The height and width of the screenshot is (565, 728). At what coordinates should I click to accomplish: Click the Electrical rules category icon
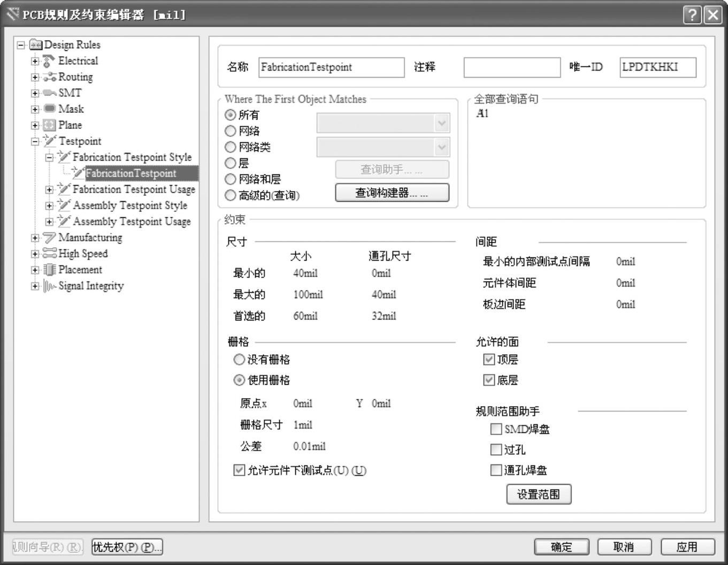tap(49, 61)
